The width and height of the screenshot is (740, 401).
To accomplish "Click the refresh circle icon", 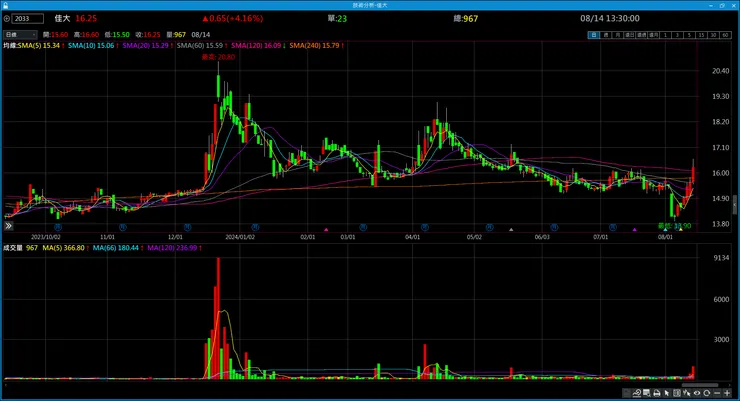I will (x=706, y=393).
